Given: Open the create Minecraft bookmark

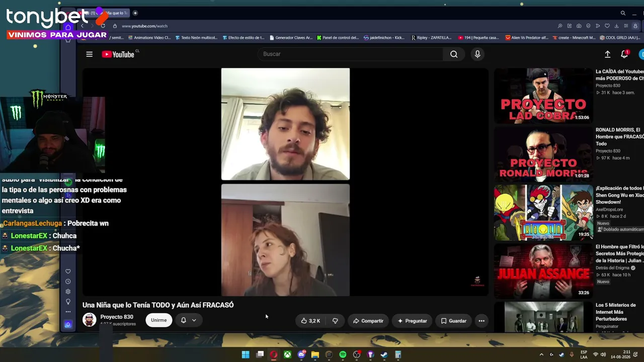Looking at the screenshot, I should [x=574, y=38].
